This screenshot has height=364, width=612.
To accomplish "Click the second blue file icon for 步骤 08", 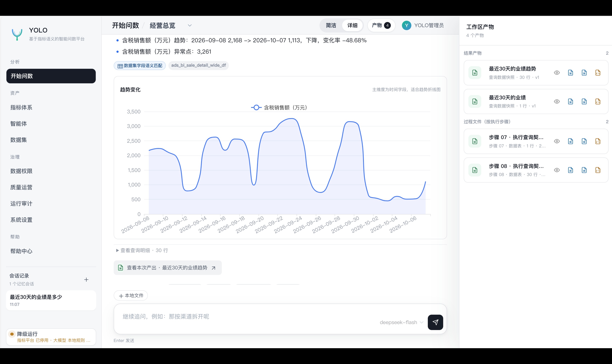I will coord(584,170).
